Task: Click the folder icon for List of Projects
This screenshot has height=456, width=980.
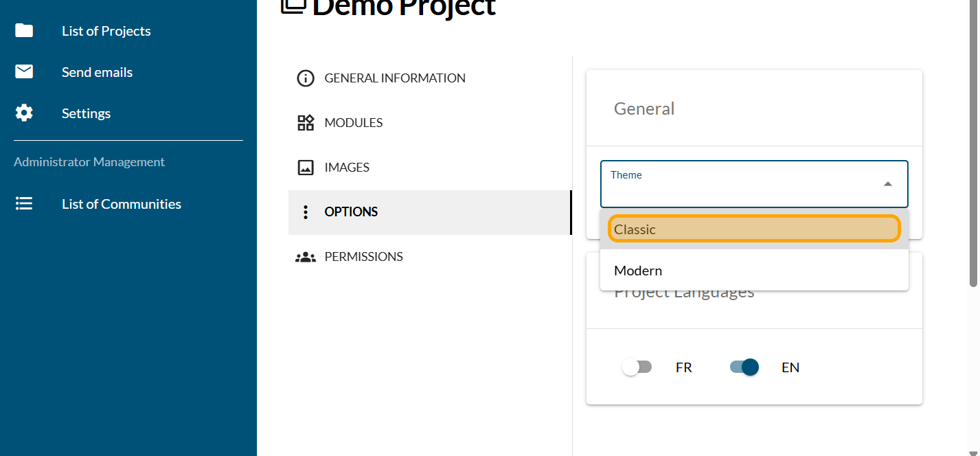Action: pos(24,31)
